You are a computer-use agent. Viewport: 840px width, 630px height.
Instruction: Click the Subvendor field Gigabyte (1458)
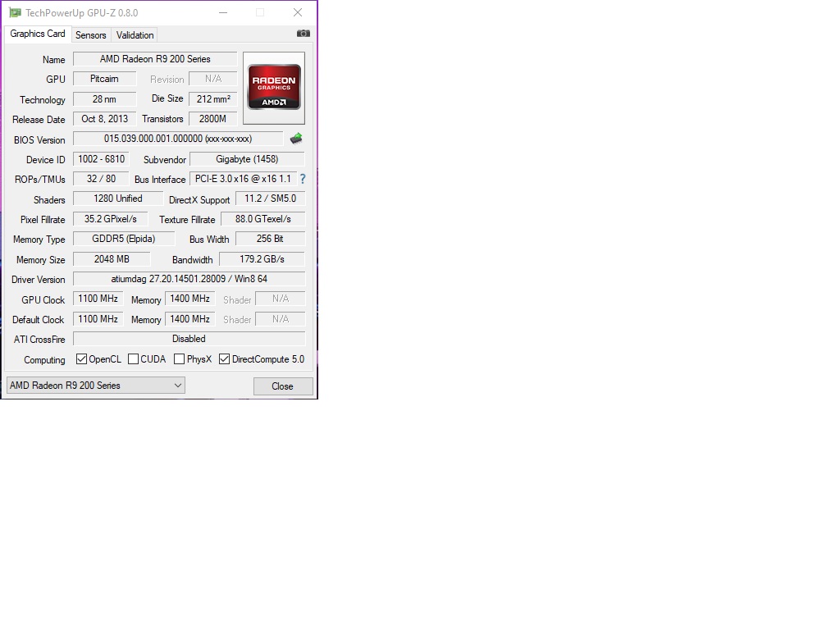(247, 159)
